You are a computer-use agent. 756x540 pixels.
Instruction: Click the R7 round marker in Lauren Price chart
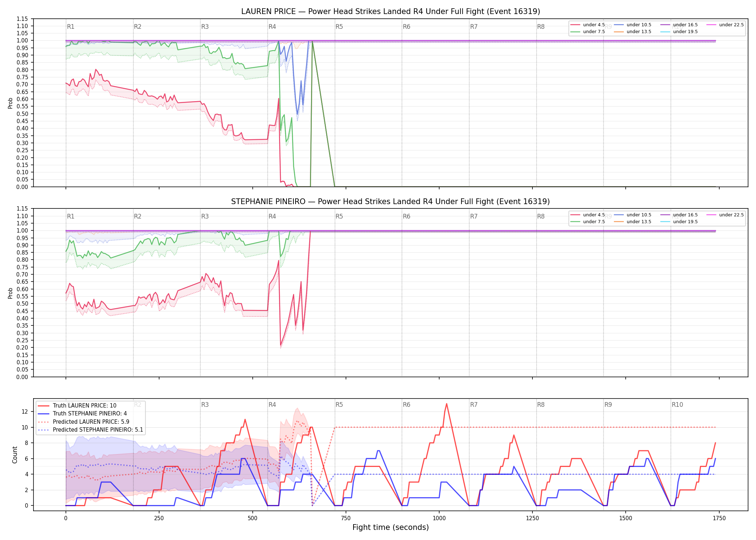click(474, 27)
